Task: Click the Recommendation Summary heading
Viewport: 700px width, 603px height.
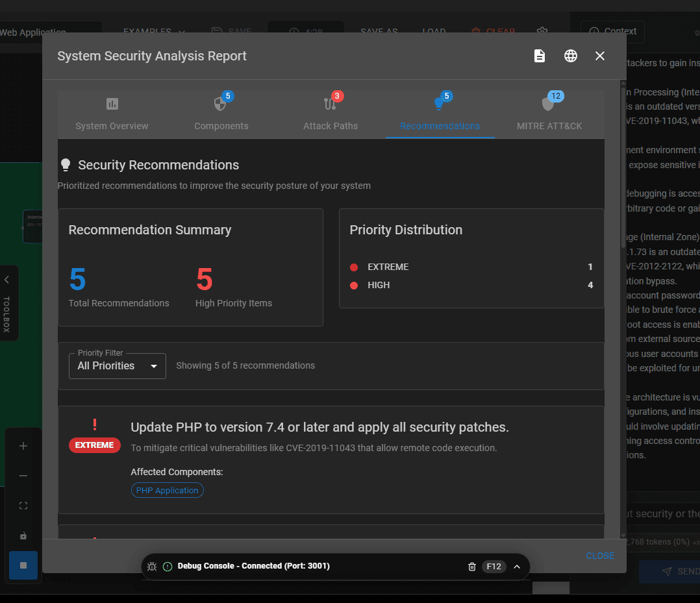Action: pyautogui.click(x=150, y=230)
